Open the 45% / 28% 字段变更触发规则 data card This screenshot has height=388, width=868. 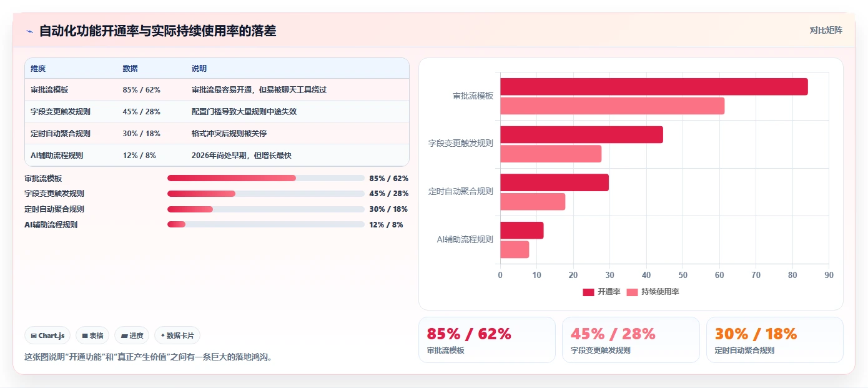pyautogui.click(x=631, y=340)
